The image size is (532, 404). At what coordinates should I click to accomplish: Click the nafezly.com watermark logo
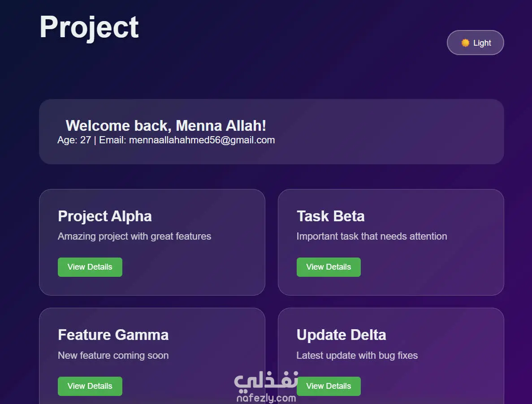[266, 387]
